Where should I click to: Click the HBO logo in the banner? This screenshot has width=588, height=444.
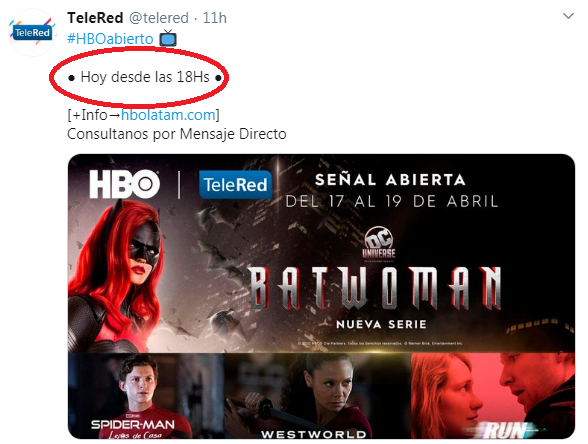pyautogui.click(x=124, y=184)
